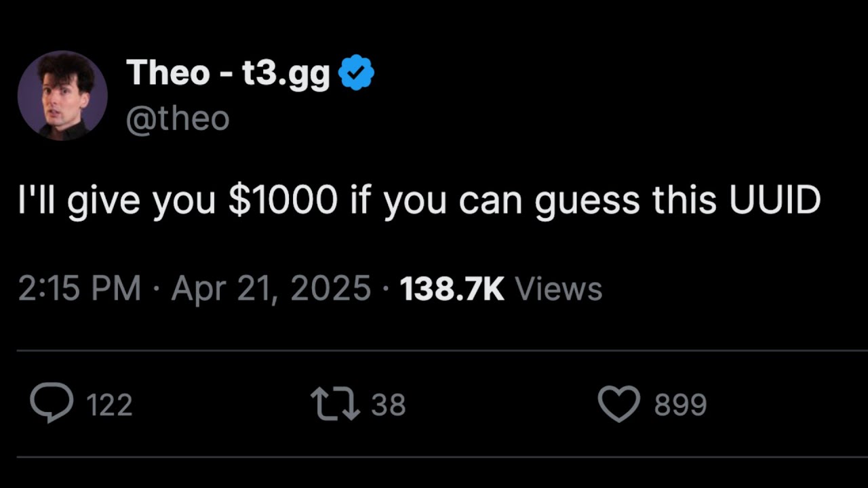Open the @theo handle link
The image size is (868, 488).
179,117
